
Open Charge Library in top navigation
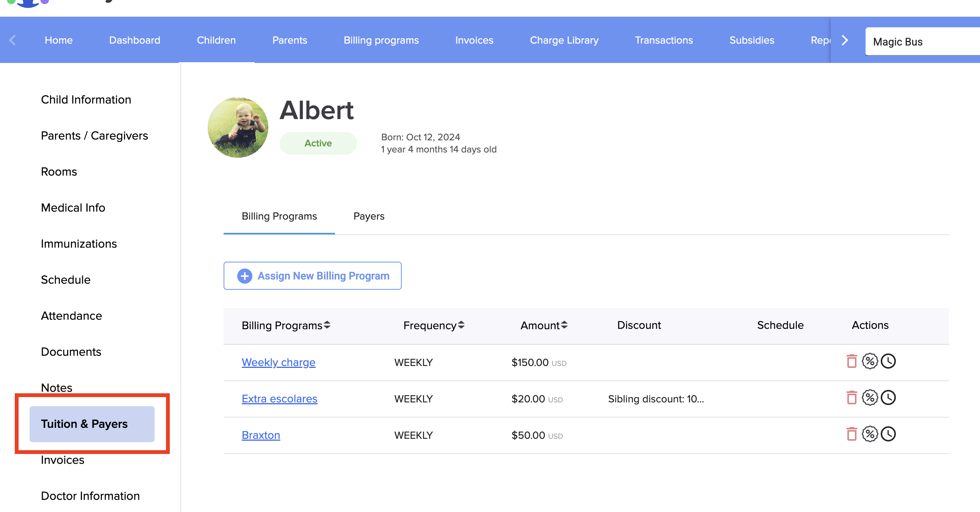[x=564, y=40]
